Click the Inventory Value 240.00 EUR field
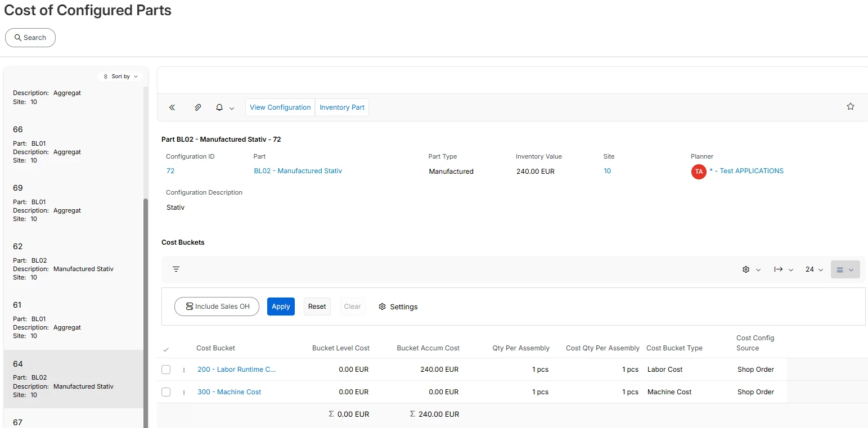This screenshot has width=868, height=428. pos(536,172)
